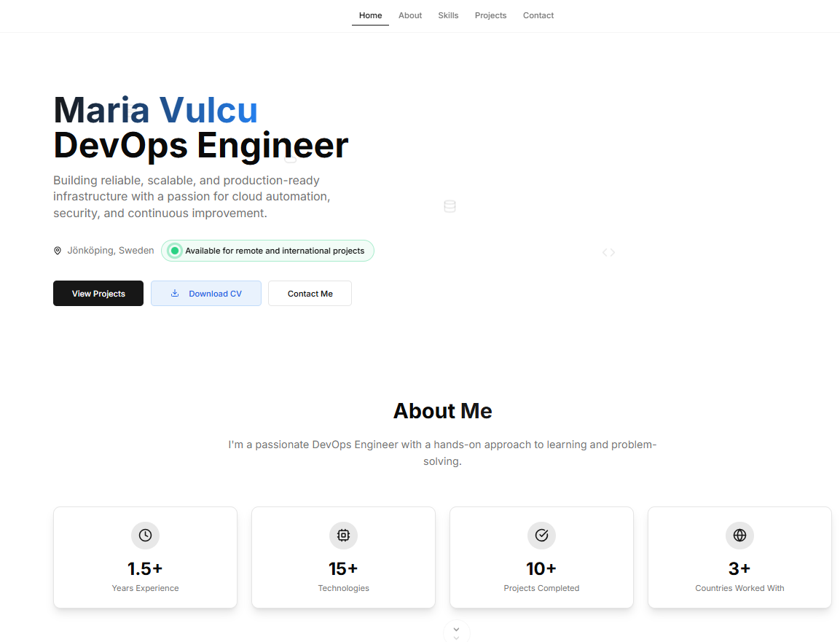Click the View Projects button

98,293
